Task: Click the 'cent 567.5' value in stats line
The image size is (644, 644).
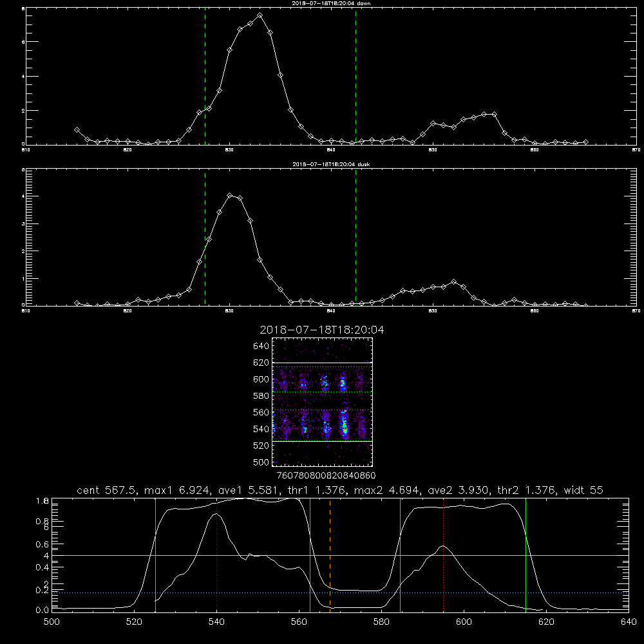Action: [106, 490]
